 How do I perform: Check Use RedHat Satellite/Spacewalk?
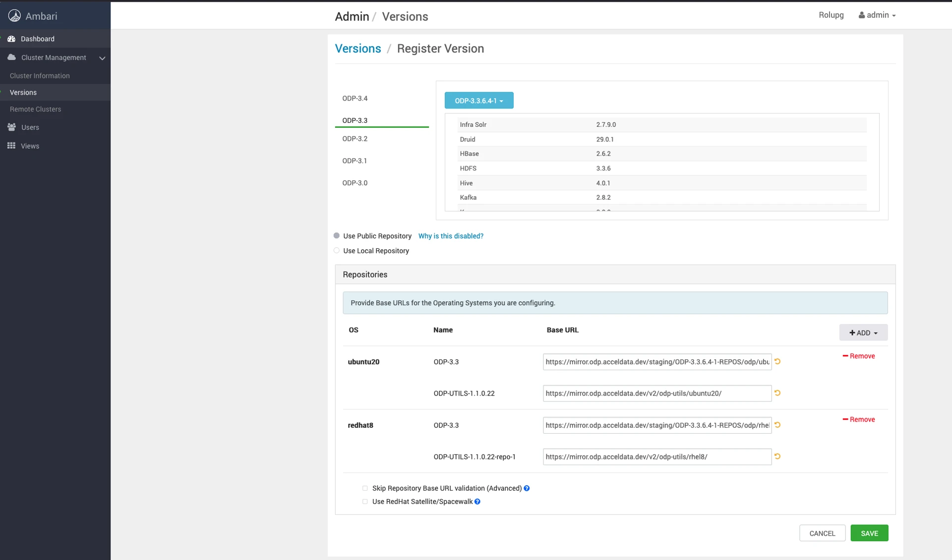[x=365, y=502]
